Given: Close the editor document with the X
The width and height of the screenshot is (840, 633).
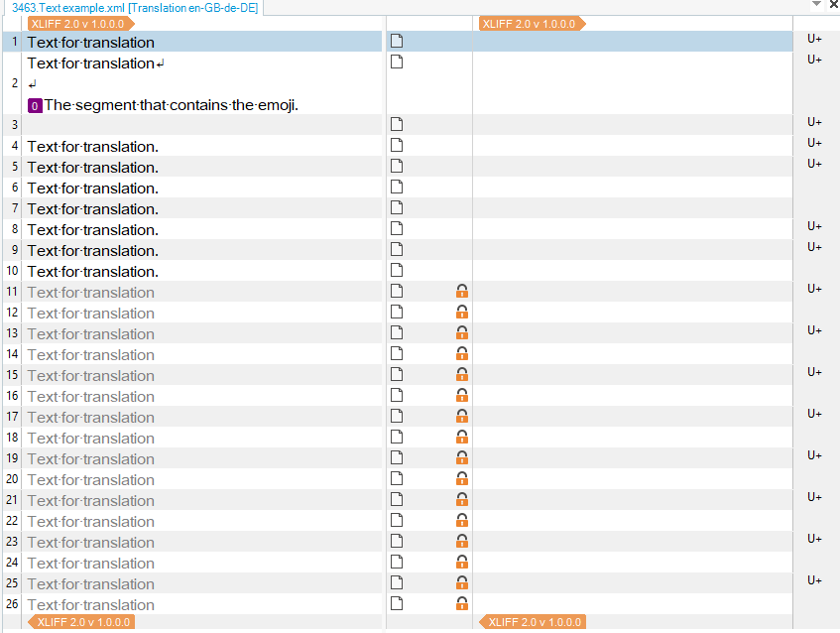Looking at the screenshot, I should (x=834, y=4).
